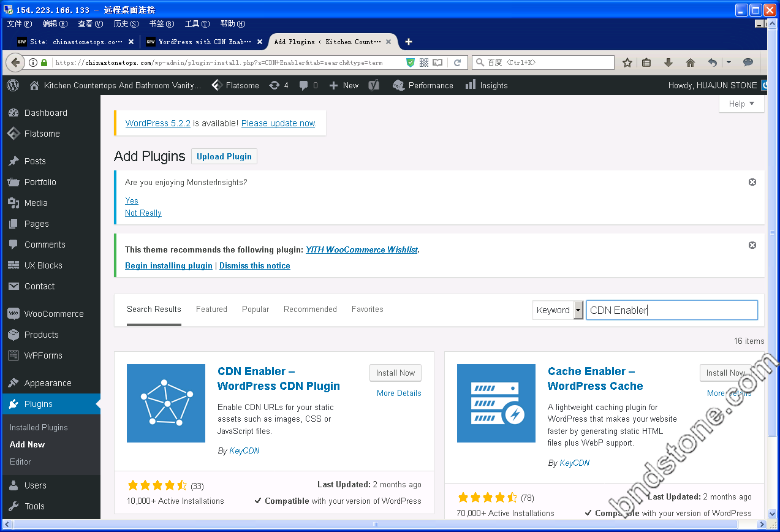Click the WordPress 5.2.2 link
Viewport: 780px width, 532px height.
tap(158, 123)
